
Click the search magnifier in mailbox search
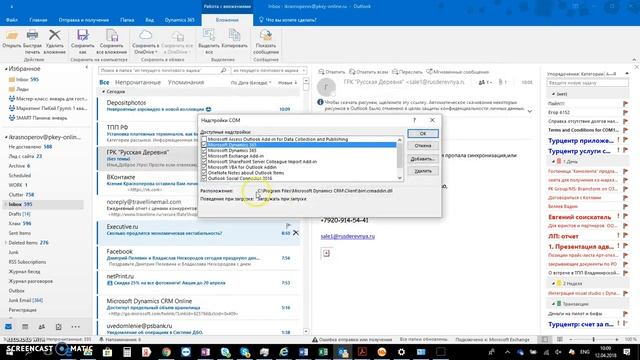click(223, 71)
